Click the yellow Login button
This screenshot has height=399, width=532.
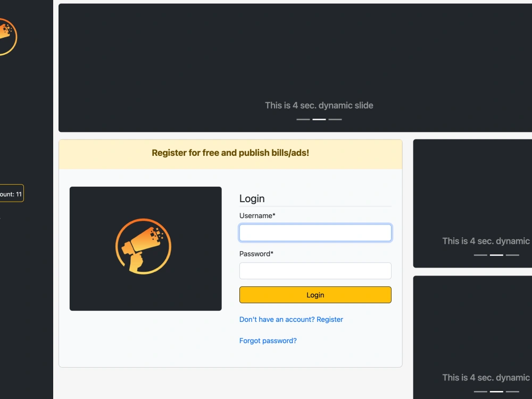(x=315, y=295)
